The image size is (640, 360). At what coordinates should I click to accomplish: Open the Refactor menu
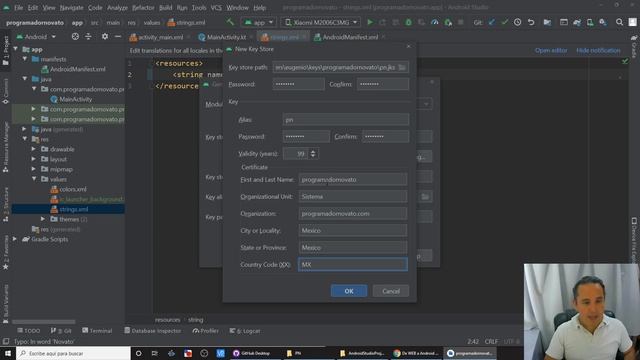pyautogui.click(x=143, y=8)
